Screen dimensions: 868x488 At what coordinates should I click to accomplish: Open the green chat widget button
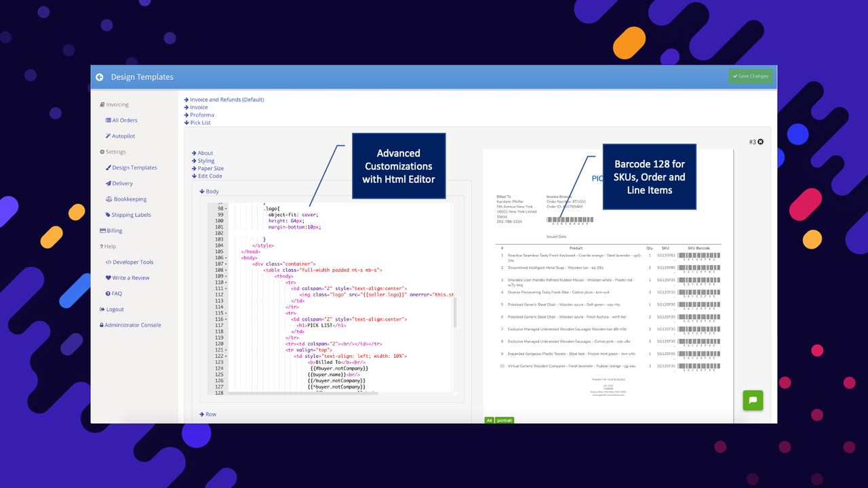click(x=753, y=400)
